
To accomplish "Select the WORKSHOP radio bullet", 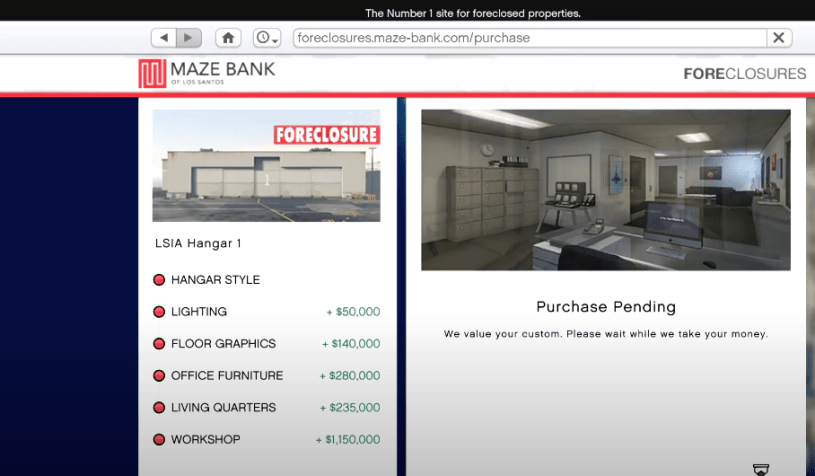I will (x=159, y=440).
